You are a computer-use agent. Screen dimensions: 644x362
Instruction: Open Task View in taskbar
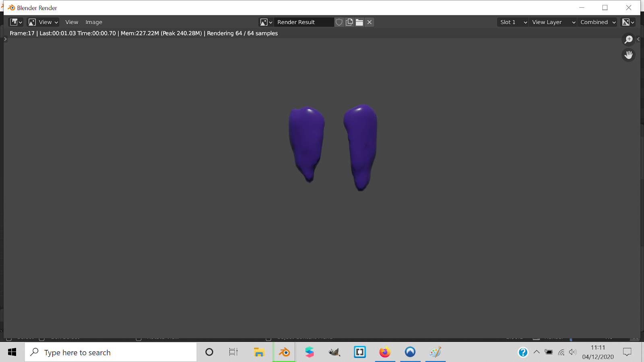[233, 352]
